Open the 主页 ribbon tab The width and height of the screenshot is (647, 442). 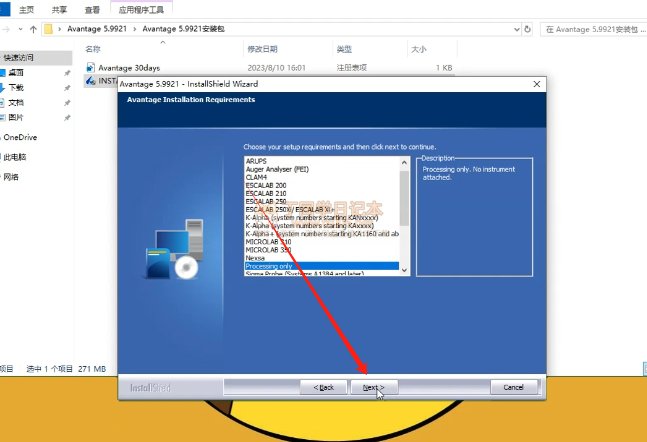(x=26, y=9)
